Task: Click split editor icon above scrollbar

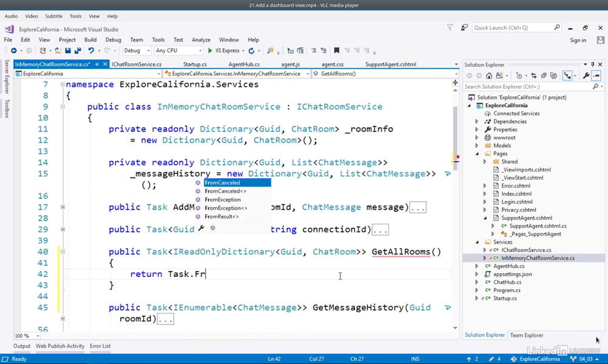Action: 455,82
